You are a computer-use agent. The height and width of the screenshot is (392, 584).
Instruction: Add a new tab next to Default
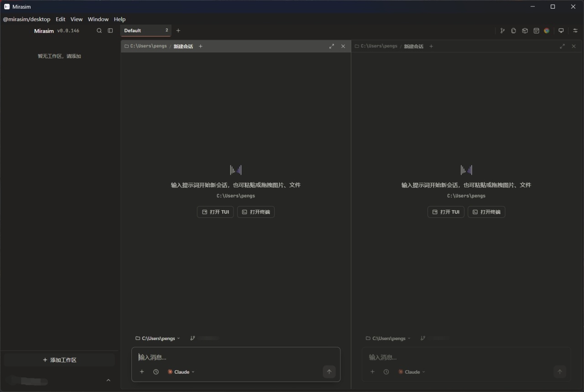[x=178, y=31]
